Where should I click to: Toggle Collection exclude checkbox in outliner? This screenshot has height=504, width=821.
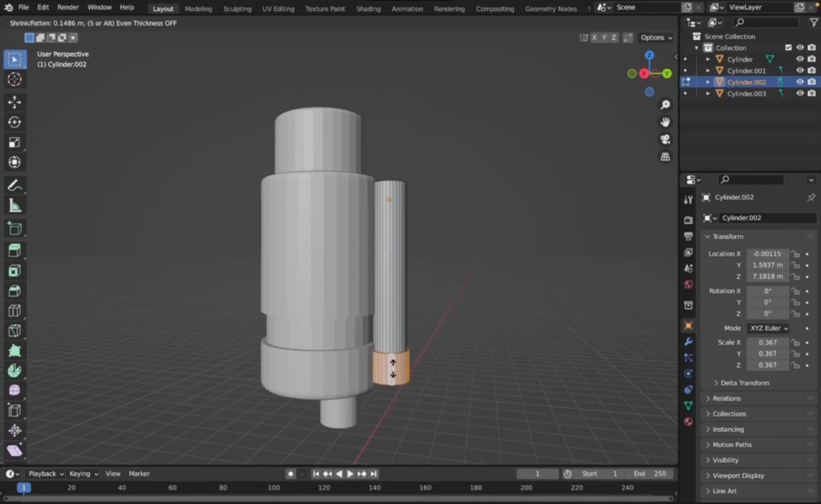click(788, 48)
